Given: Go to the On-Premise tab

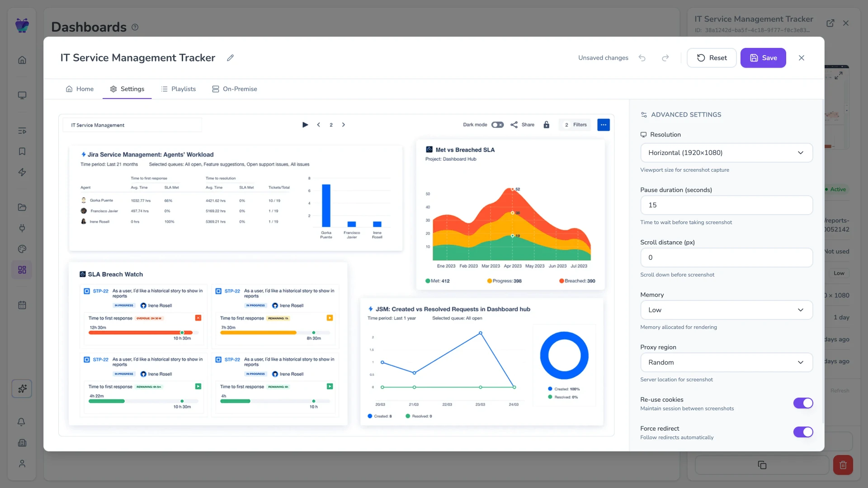Looking at the screenshot, I should tap(235, 89).
